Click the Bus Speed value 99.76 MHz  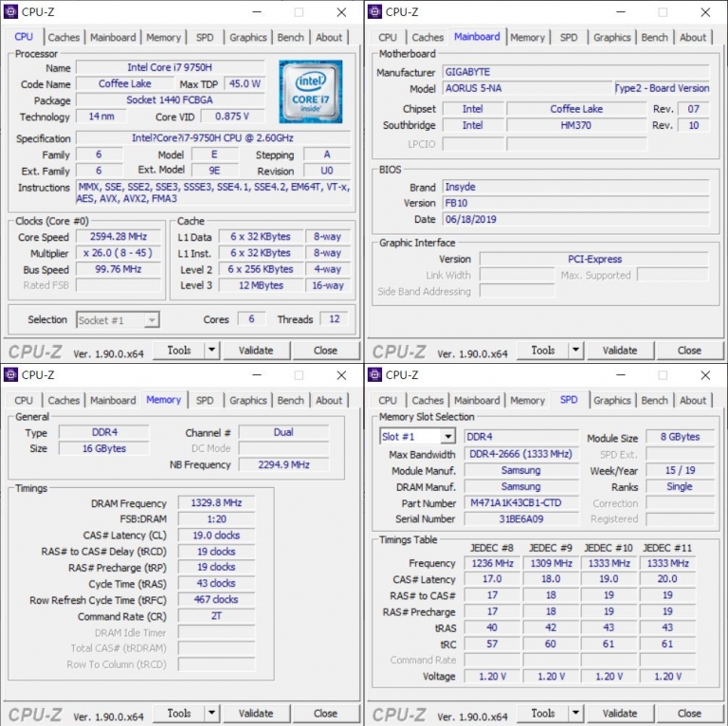click(x=118, y=269)
